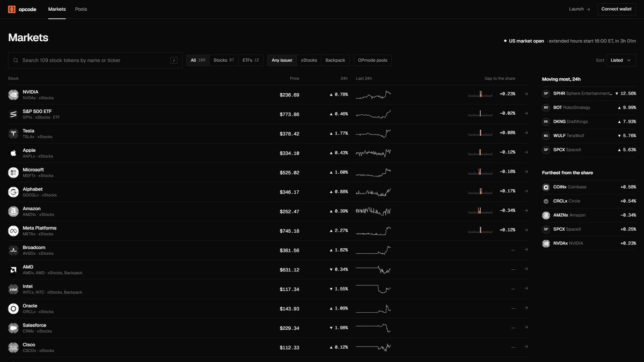This screenshot has width=644, height=362.
Task: Click the Coinbase COINx logo
Action: (x=546, y=187)
